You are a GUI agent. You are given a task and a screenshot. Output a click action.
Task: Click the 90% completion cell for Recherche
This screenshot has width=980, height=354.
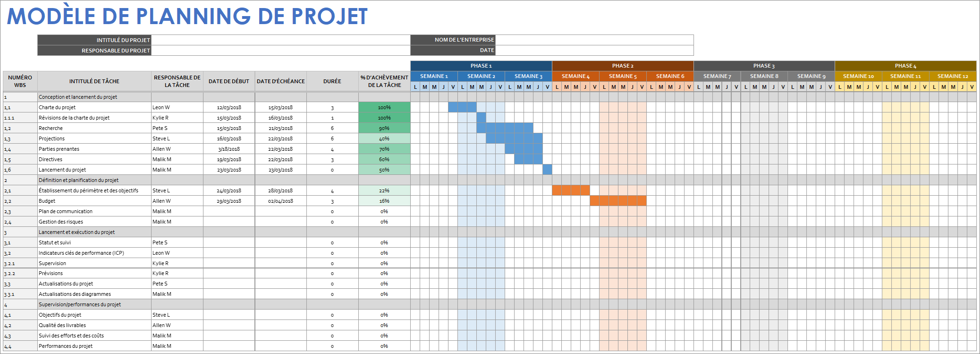pyautogui.click(x=384, y=128)
